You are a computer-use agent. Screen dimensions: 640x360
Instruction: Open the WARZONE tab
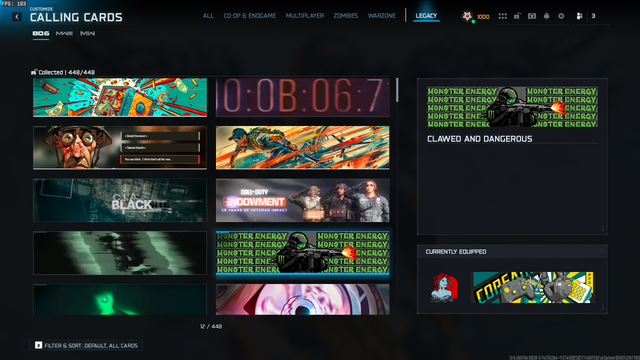[382, 16]
